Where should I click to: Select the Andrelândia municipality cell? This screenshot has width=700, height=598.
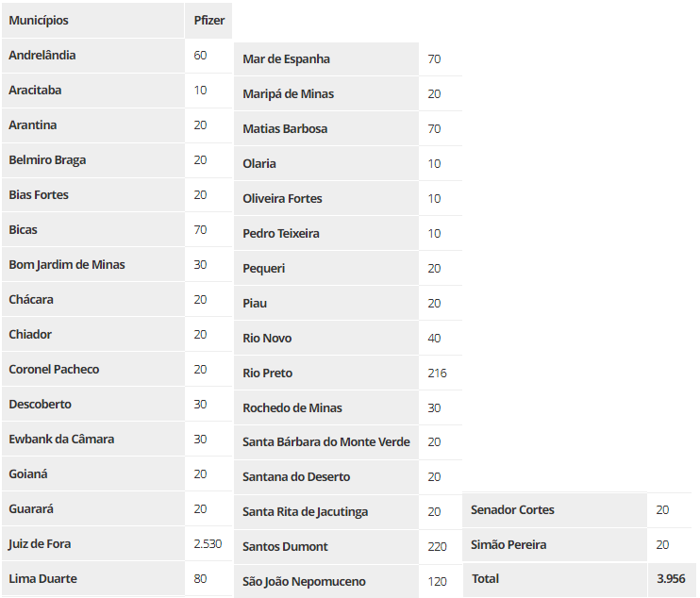[92, 56]
